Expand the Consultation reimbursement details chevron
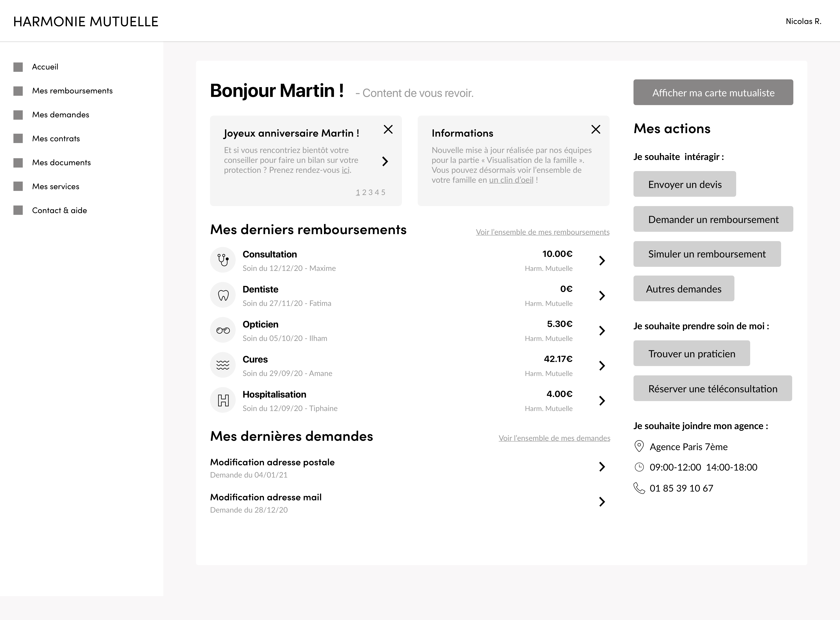The height and width of the screenshot is (620, 840). click(x=602, y=261)
